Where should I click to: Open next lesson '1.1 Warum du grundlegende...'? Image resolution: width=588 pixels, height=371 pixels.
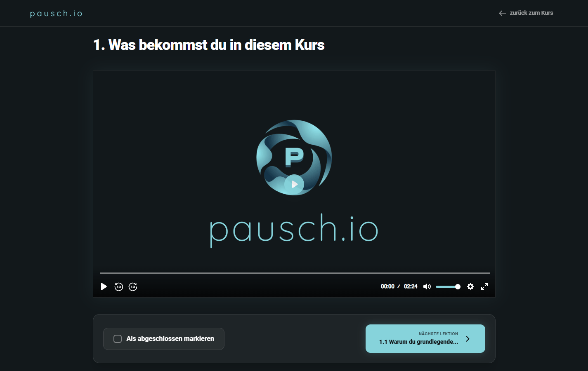425,338
